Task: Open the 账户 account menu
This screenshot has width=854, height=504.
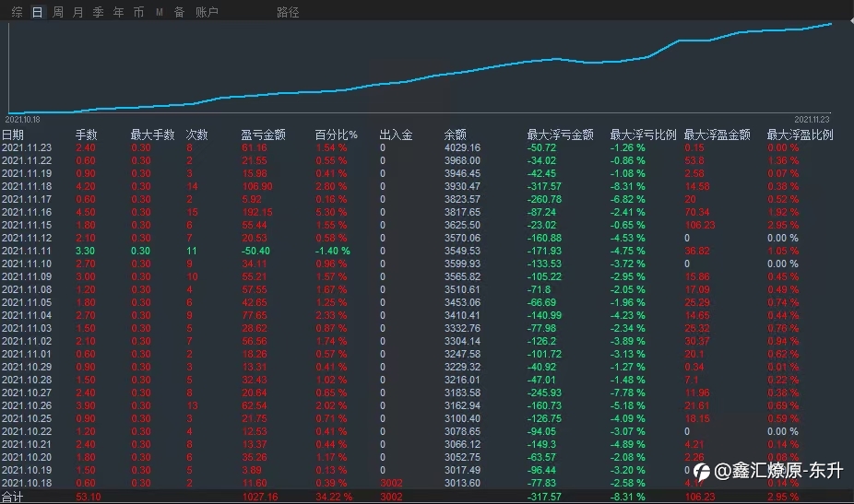Action: [x=207, y=12]
